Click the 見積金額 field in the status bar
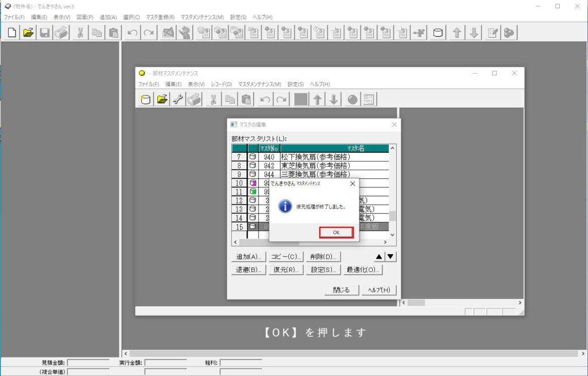Viewport: 588px width, 376px height. pos(88,363)
